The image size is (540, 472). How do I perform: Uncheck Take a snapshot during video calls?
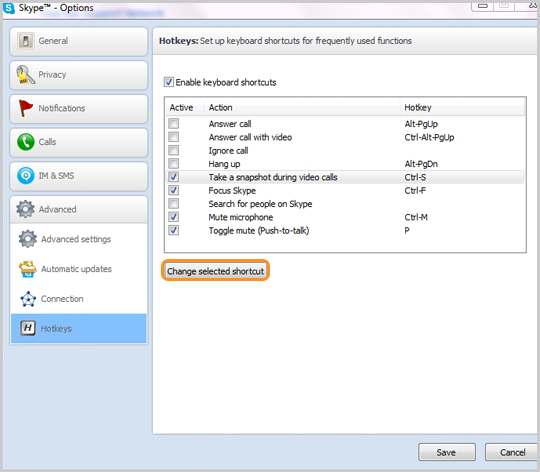point(174,177)
